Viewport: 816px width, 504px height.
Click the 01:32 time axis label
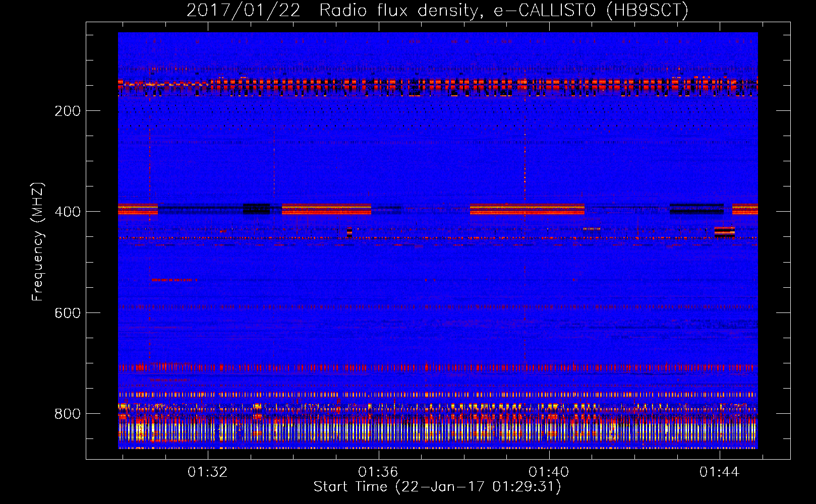coord(207,472)
